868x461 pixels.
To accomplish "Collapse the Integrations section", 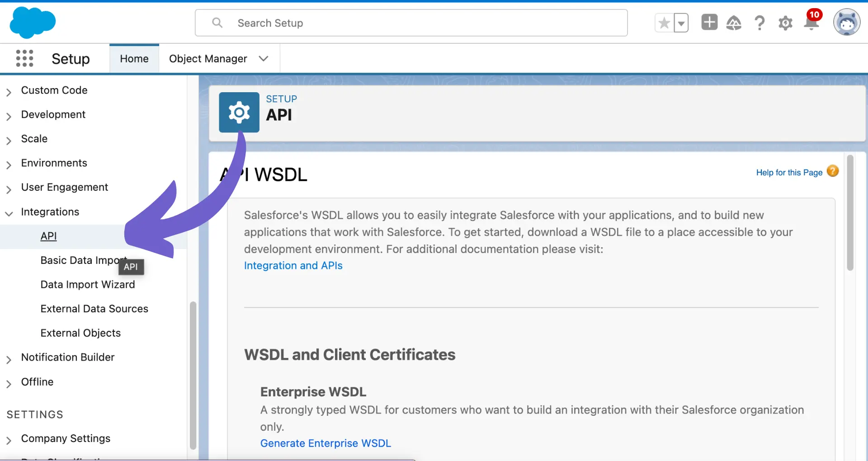I will (9, 213).
